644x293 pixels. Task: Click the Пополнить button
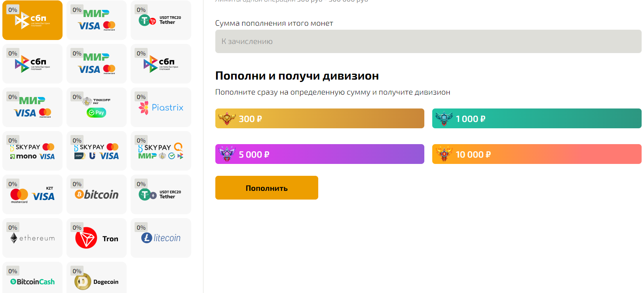click(267, 188)
